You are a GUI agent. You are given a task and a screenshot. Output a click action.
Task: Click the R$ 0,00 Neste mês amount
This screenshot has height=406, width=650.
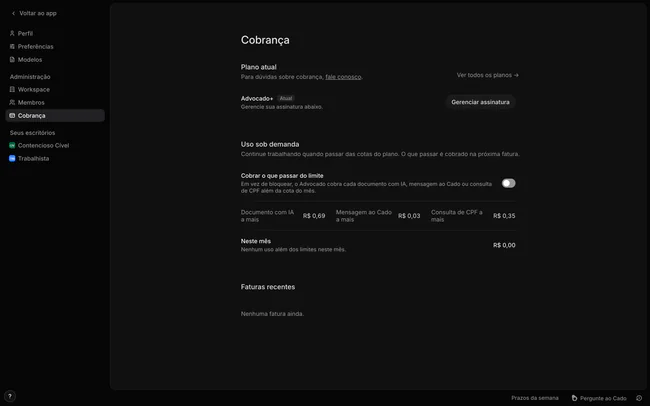point(504,245)
